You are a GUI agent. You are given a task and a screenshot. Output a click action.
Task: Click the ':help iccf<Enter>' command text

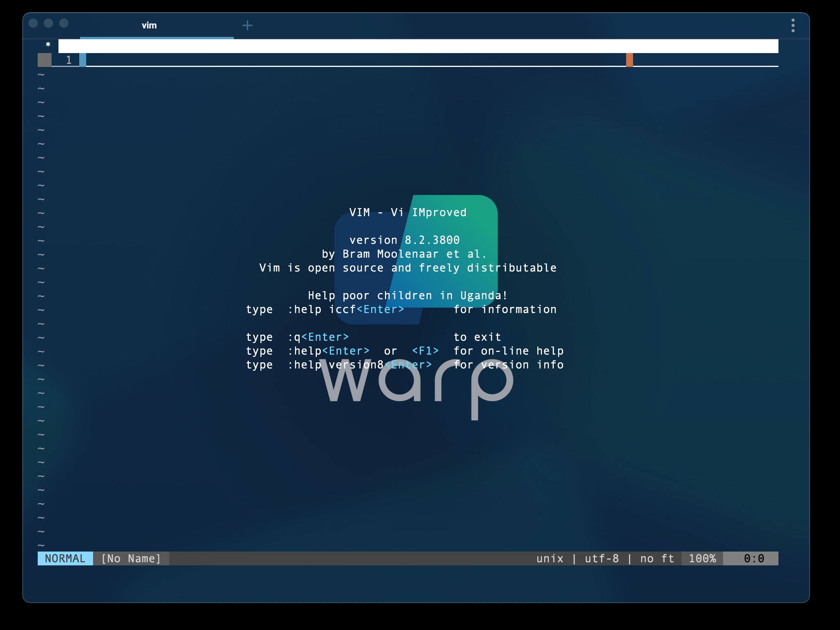[x=346, y=309]
